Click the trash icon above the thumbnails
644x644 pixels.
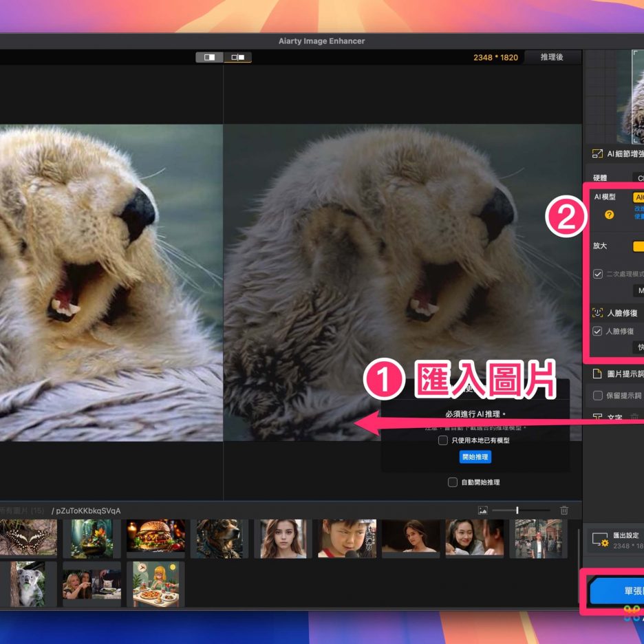564,511
